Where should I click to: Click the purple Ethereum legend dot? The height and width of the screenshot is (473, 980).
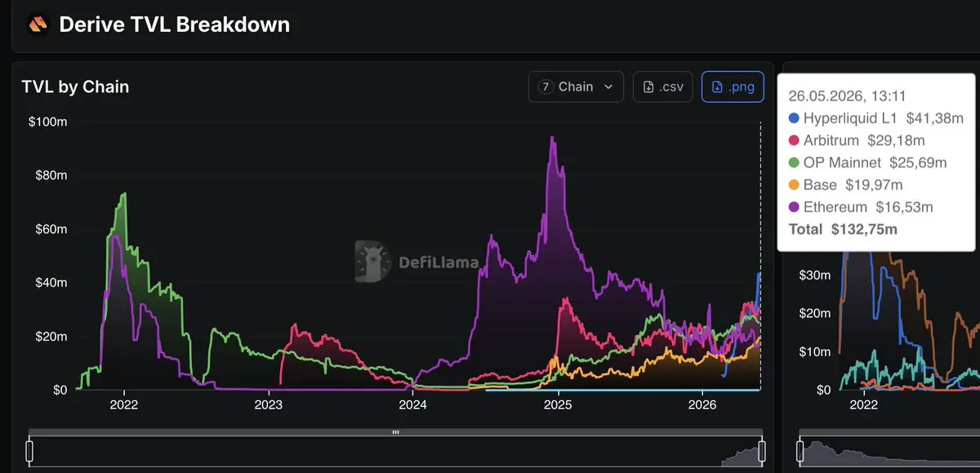tap(793, 207)
